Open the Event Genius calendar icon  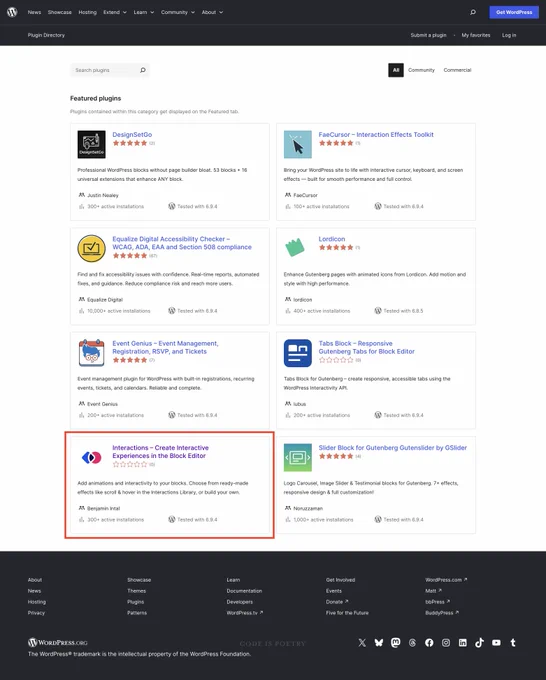92,353
